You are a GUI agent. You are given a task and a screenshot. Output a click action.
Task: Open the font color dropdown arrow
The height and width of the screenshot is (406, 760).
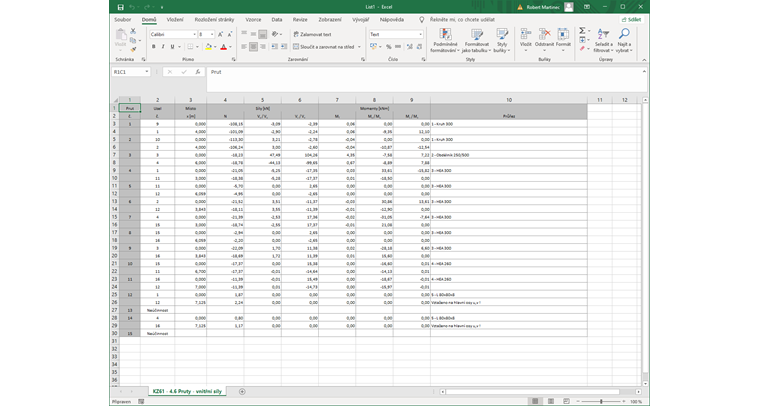pyautogui.click(x=230, y=47)
